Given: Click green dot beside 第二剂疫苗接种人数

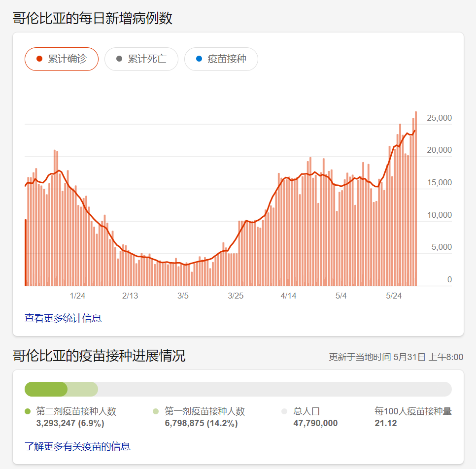Looking at the screenshot, I should 28,411.
